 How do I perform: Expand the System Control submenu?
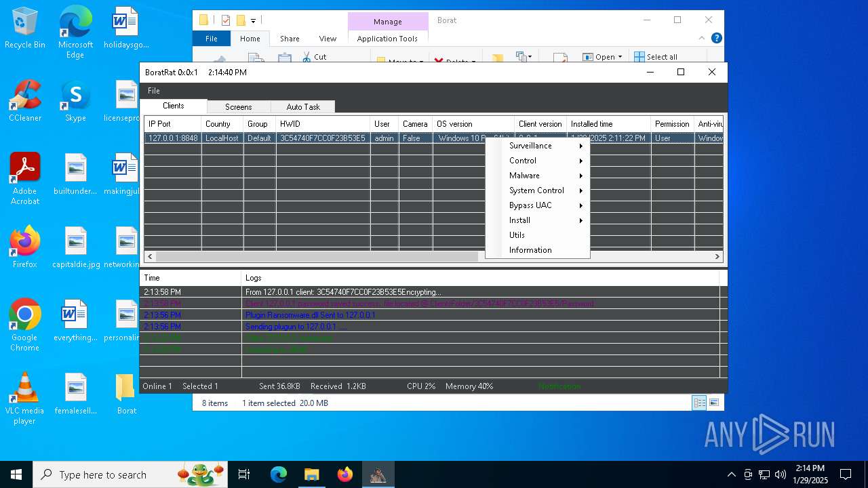(x=538, y=190)
